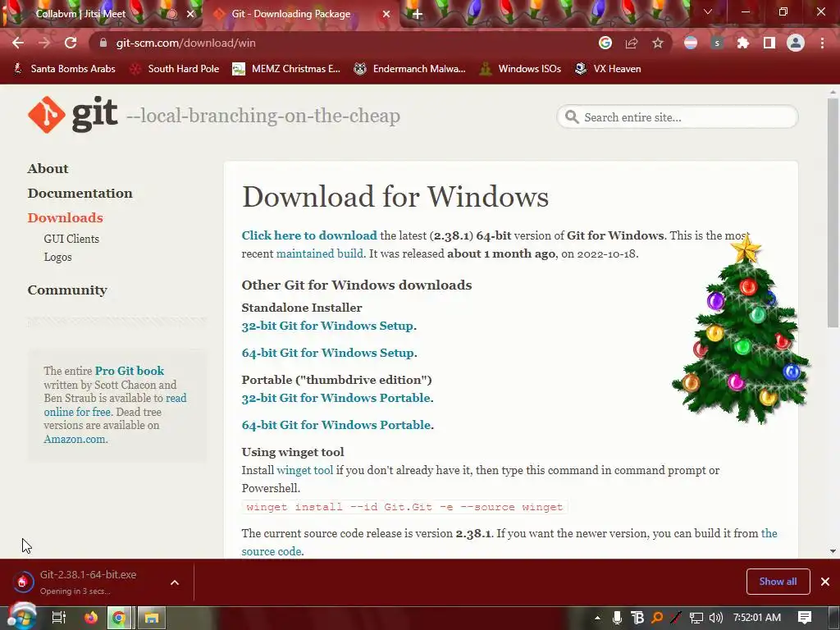Click the striped flag extension icon
This screenshot has width=840, height=630.
click(x=691, y=43)
